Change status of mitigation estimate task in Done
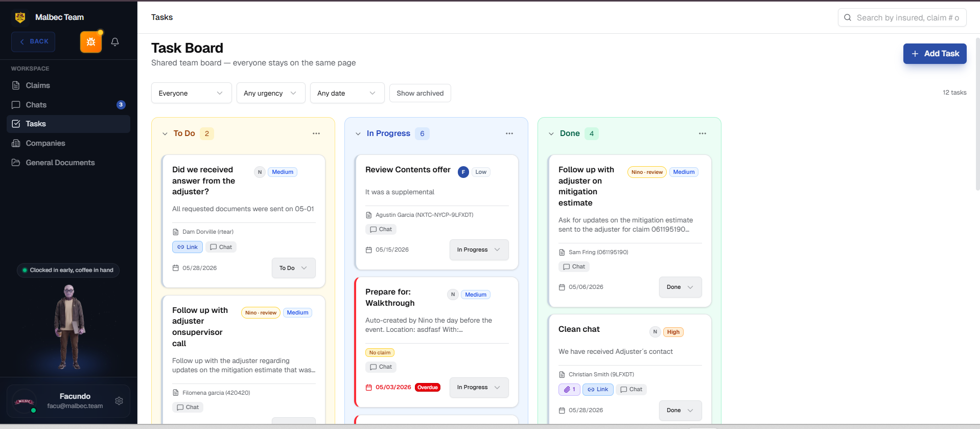 (681, 287)
